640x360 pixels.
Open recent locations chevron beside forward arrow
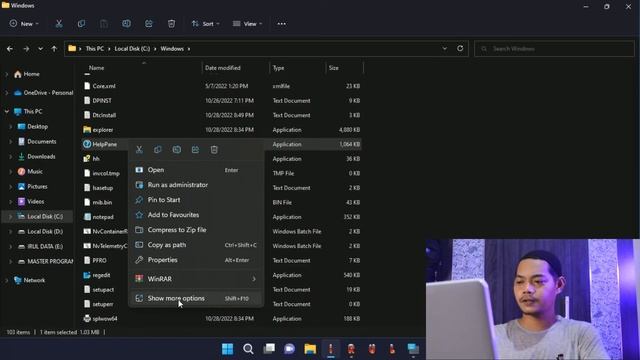[40, 49]
